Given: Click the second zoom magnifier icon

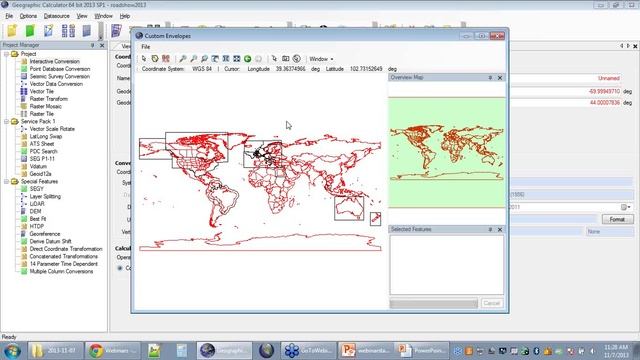Looking at the screenshot, I should point(193,59).
